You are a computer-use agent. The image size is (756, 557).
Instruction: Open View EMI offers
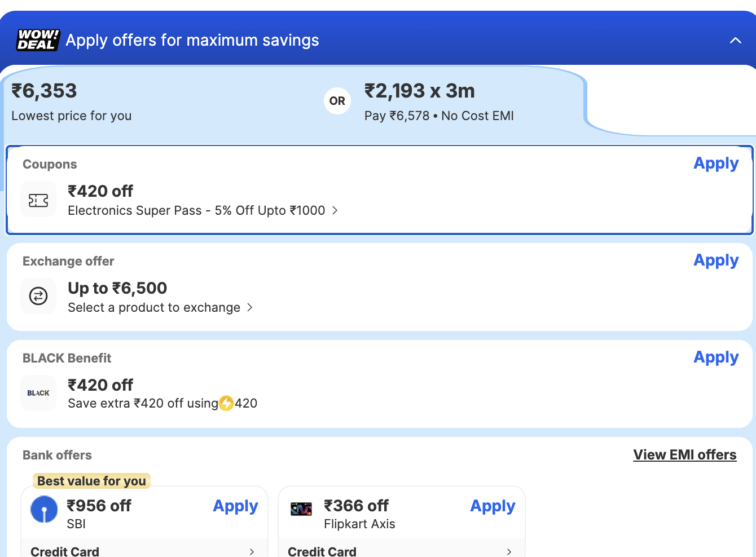click(684, 454)
